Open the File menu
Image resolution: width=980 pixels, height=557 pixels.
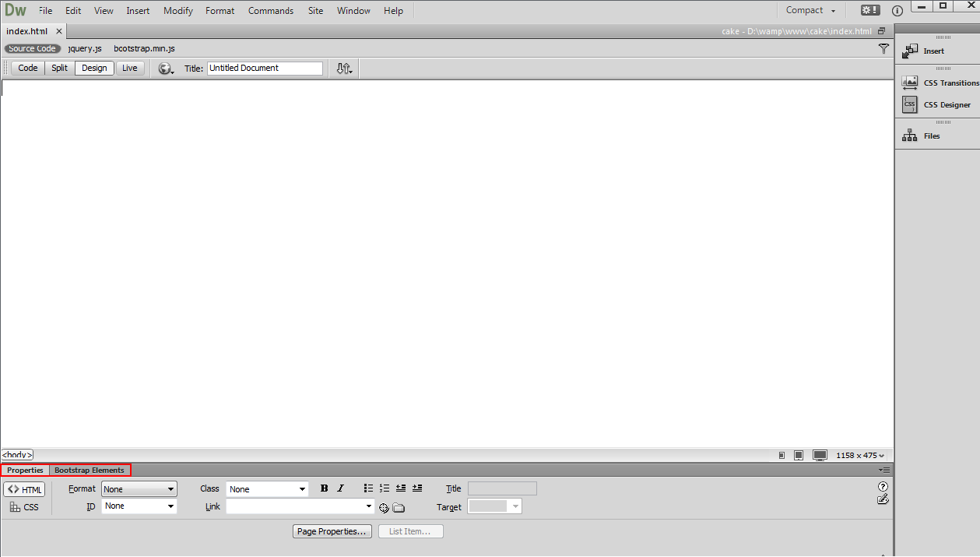pyautogui.click(x=46, y=11)
